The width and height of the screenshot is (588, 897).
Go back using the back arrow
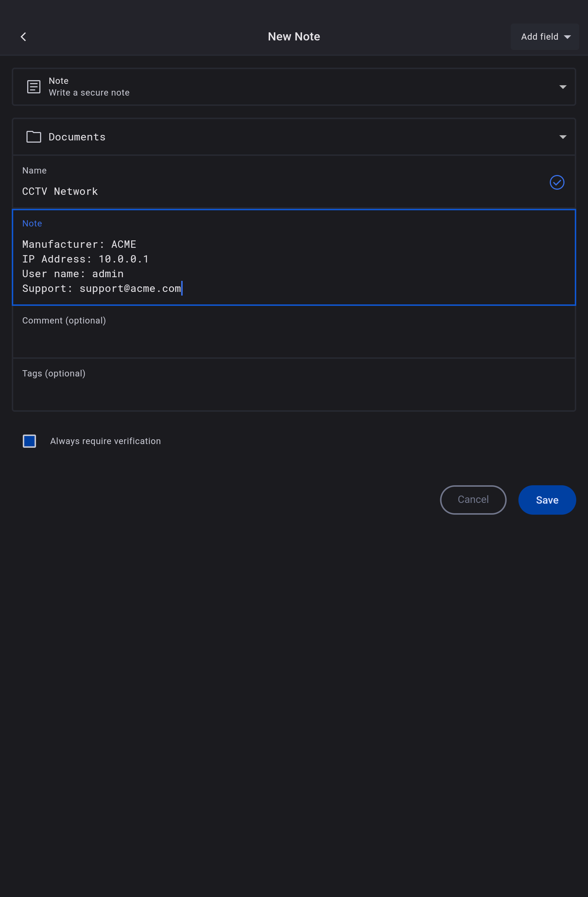[24, 36]
